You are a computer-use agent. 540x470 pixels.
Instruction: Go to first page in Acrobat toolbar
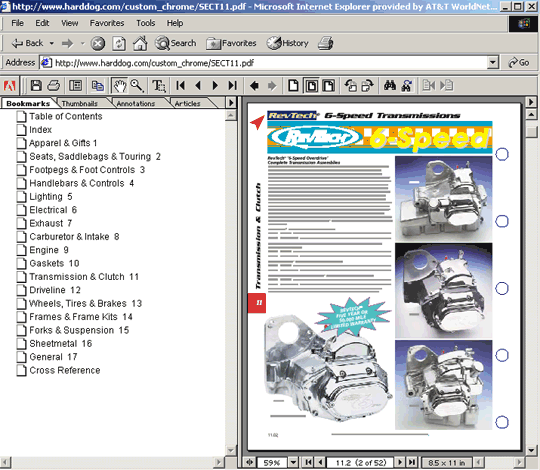(180, 85)
